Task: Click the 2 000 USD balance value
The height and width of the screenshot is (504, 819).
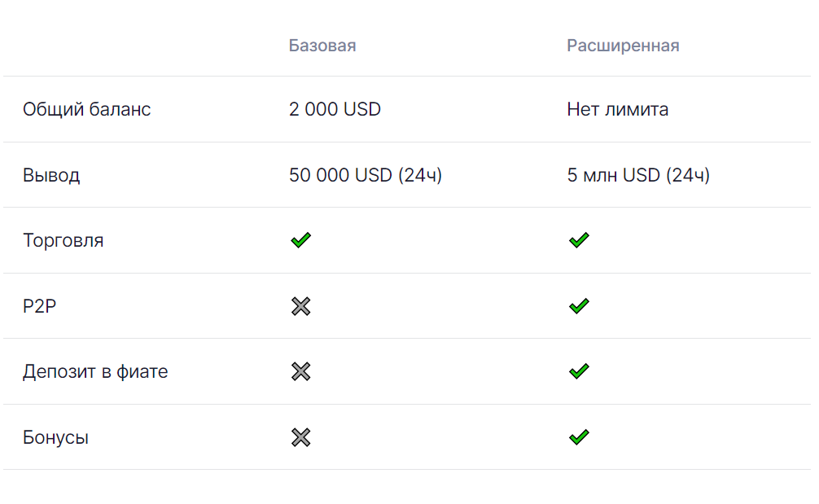Action: [x=335, y=109]
